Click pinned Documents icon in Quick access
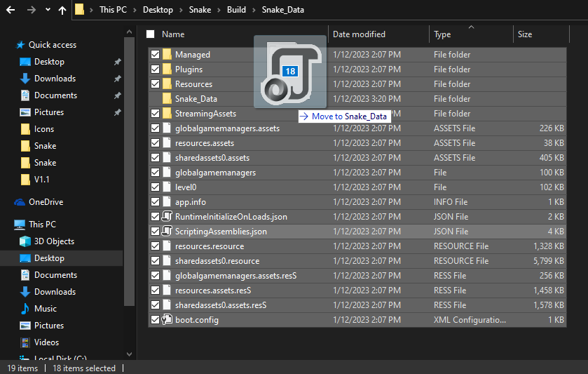Screen dimensions: 588x374 [25, 95]
